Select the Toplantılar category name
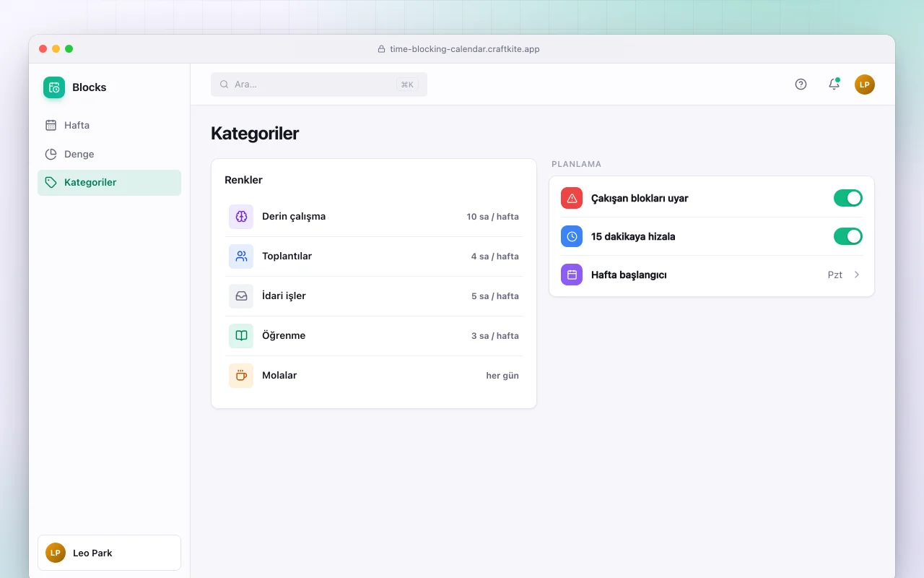The width and height of the screenshot is (924, 578). click(287, 256)
